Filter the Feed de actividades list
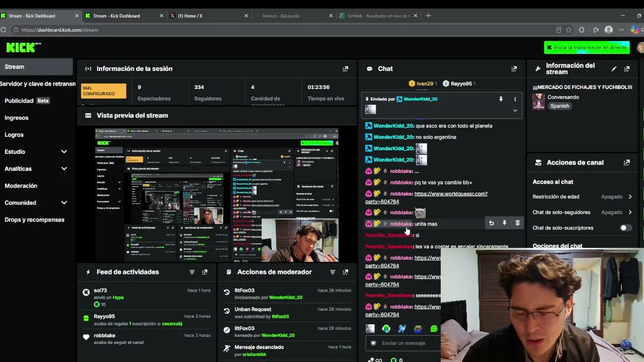Viewport: 644px width, 362px height. tap(192, 272)
